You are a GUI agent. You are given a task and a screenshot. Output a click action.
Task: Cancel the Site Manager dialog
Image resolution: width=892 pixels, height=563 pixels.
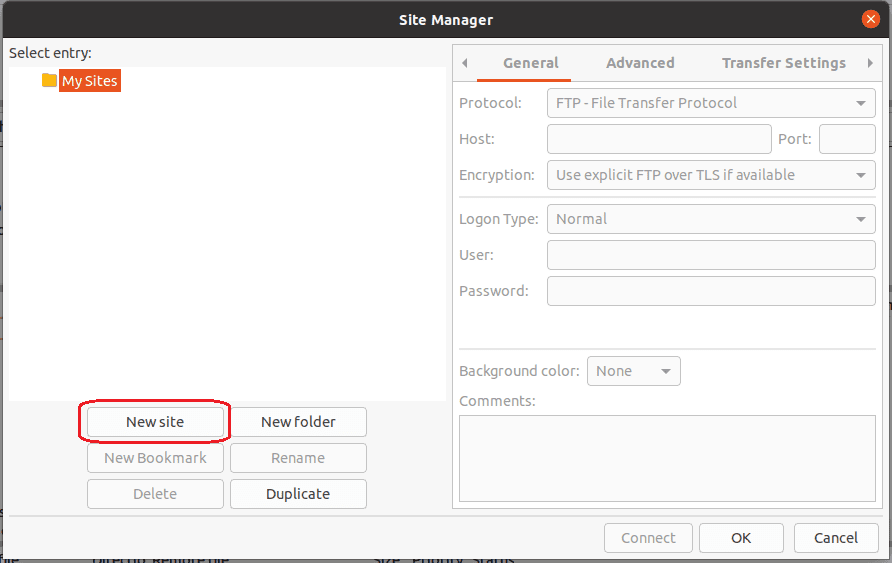(x=836, y=538)
